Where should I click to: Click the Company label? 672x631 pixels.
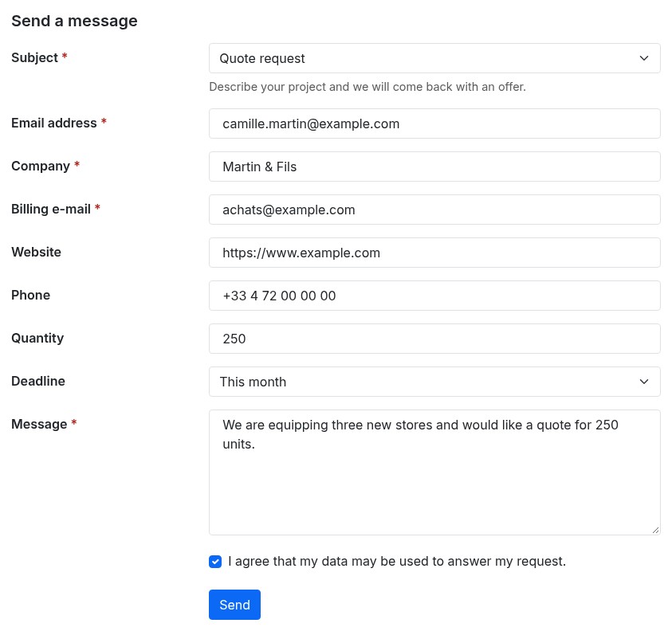[41, 166]
